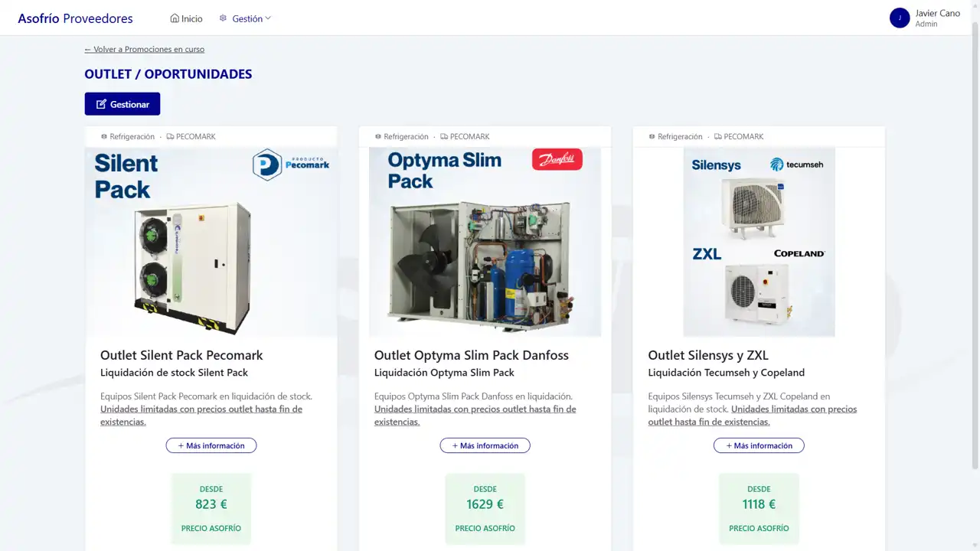Viewport: 980px width, 551px height.
Task: Click underlined Unidades limitadas text on Silensys card
Action: (x=753, y=416)
